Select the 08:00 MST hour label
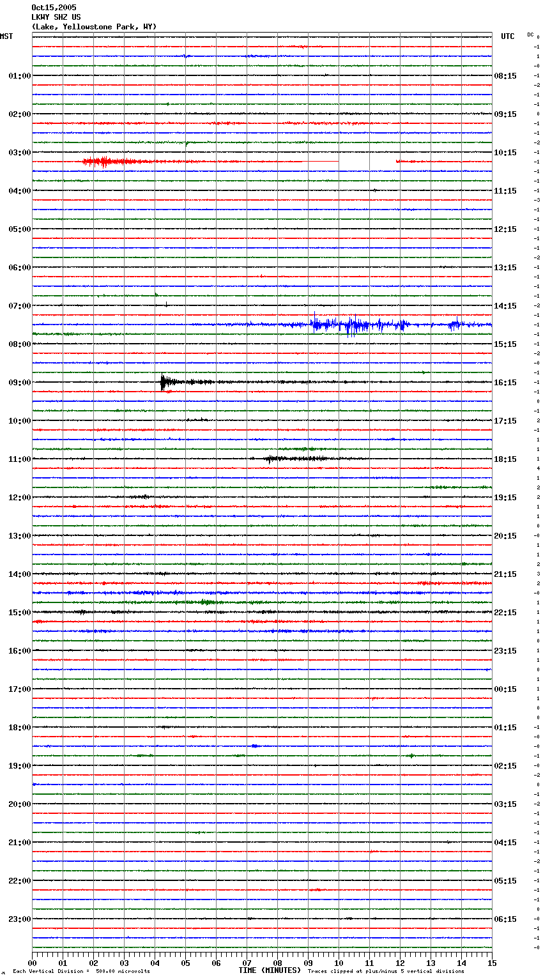This screenshot has width=543, height=980. (20, 344)
